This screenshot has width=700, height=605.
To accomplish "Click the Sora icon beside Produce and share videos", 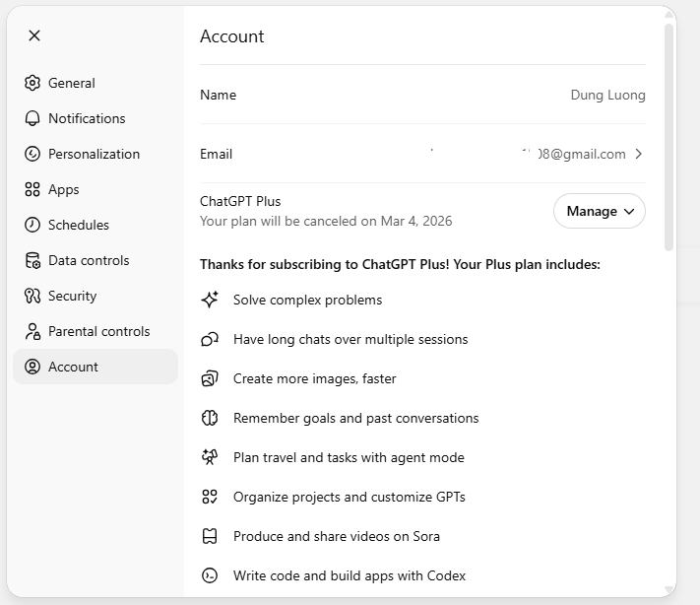I will point(210,536).
